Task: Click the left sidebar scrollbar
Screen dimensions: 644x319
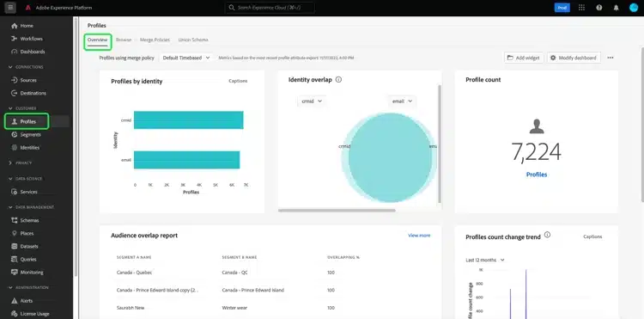Action: 76,146
